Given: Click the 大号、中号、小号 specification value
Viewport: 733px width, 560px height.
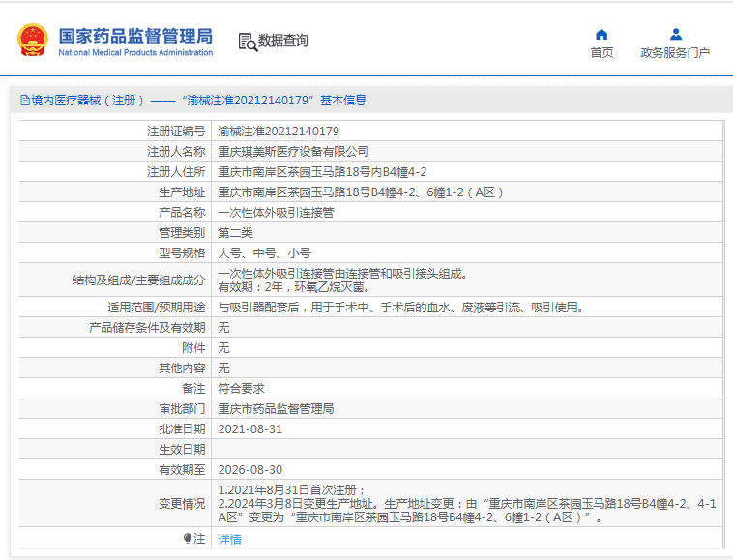Looking at the screenshot, I should click(x=265, y=252).
